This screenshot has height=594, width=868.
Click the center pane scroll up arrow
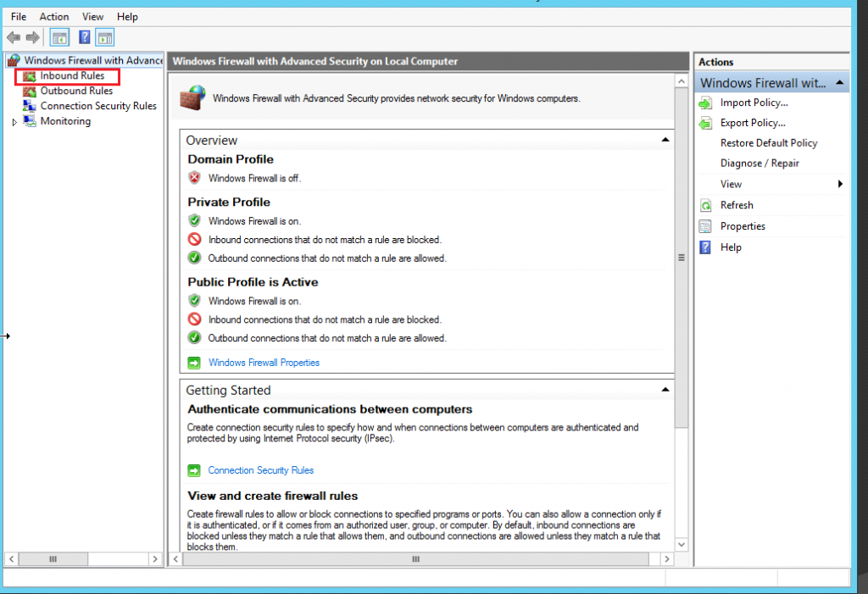point(682,81)
